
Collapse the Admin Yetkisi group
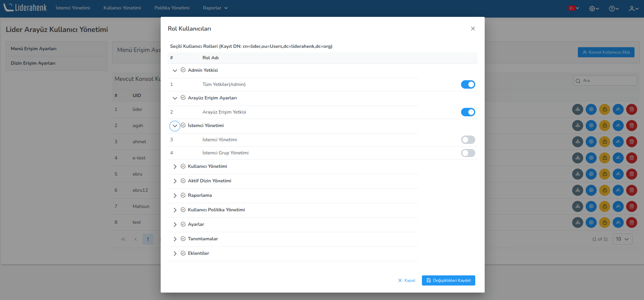pyautogui.click(x=175, y=70)
